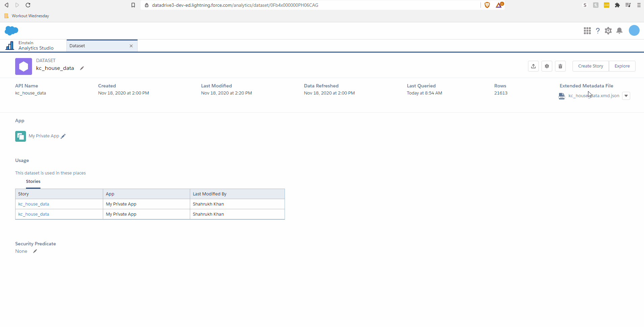Viewport: 644px width, 327px height.
Task: Open the dataset settings gear icon
Action: tap(547, 66)
